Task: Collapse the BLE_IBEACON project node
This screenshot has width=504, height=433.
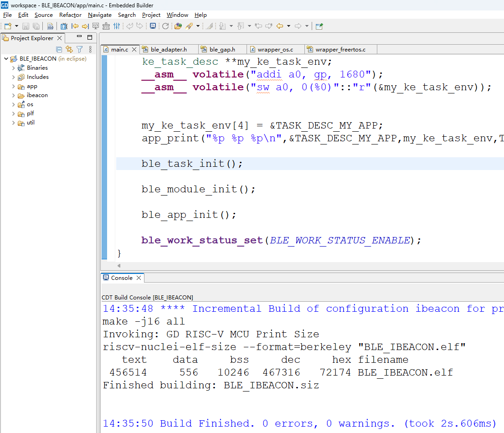Action: click(6, 59)
